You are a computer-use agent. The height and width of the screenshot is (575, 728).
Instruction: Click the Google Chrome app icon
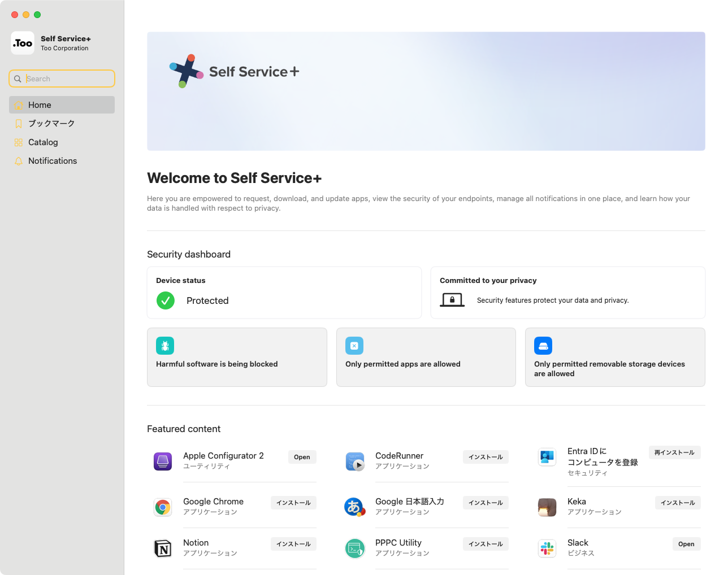pos(163,507)
